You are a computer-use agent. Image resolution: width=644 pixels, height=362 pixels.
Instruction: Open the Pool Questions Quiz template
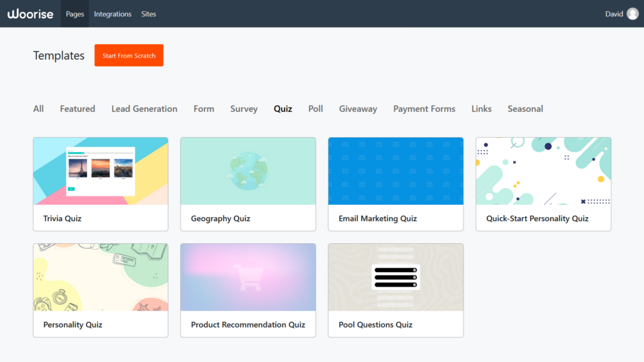pyautogui.click(x=395, y=290)
